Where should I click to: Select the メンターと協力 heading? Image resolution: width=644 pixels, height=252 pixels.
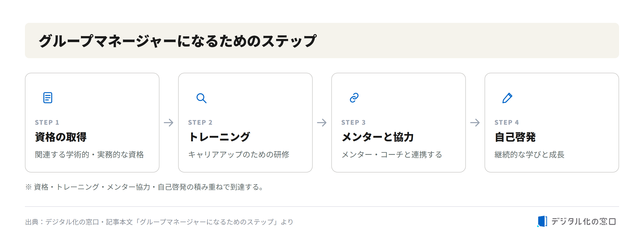[x=378, y=137]
